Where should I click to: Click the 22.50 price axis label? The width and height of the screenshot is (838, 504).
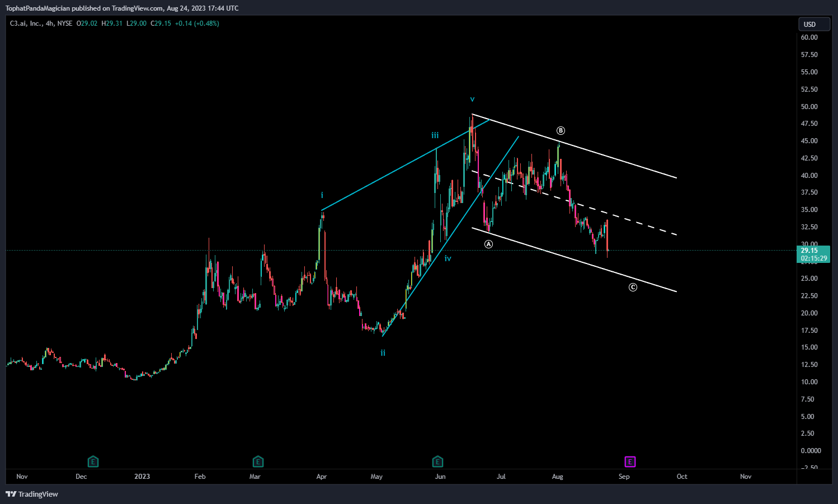(809, 296)
